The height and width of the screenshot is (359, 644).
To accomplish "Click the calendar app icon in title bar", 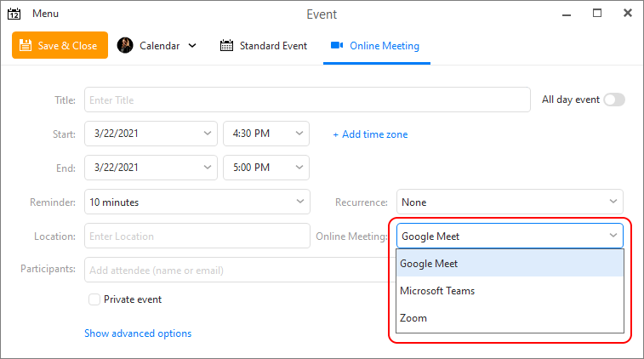I will tap(14, 14).
